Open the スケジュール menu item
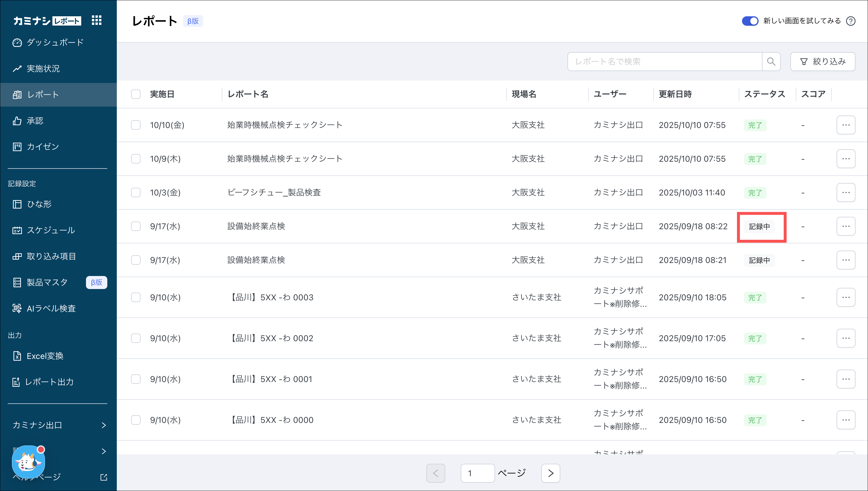This screenshot has height=491, width=868. pyautogui.click(x=51, y=230)
